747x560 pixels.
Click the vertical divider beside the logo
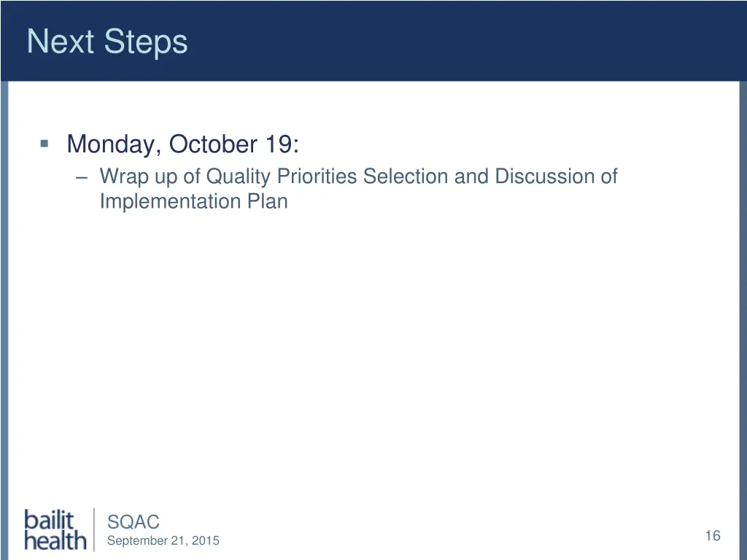(x=95, y=529)
